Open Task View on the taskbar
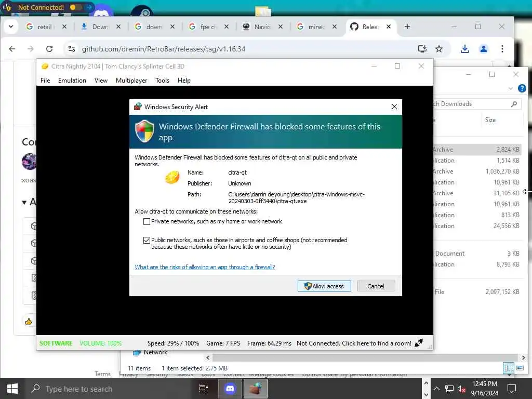The width and height of the screenshot is (532, 399). tap(204, 389)
